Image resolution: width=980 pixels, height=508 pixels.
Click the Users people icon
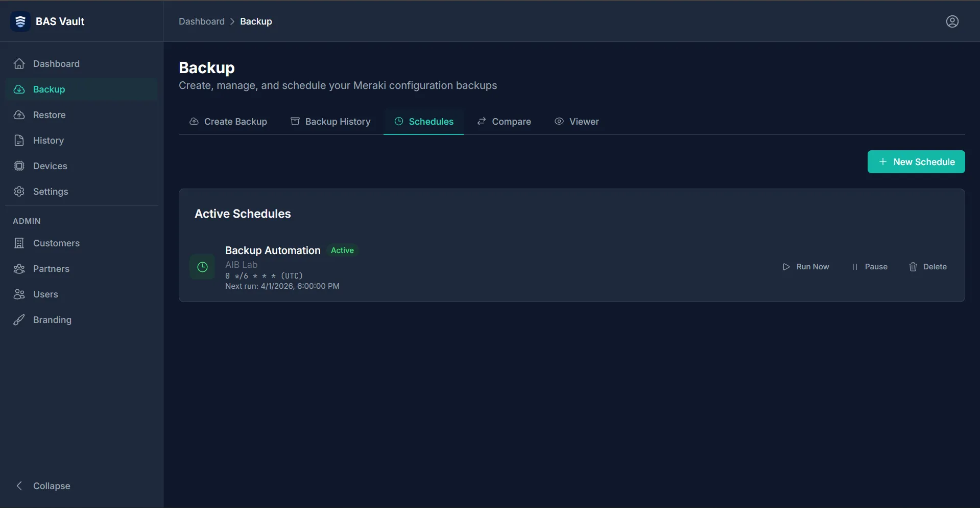[x=19, y=294]
